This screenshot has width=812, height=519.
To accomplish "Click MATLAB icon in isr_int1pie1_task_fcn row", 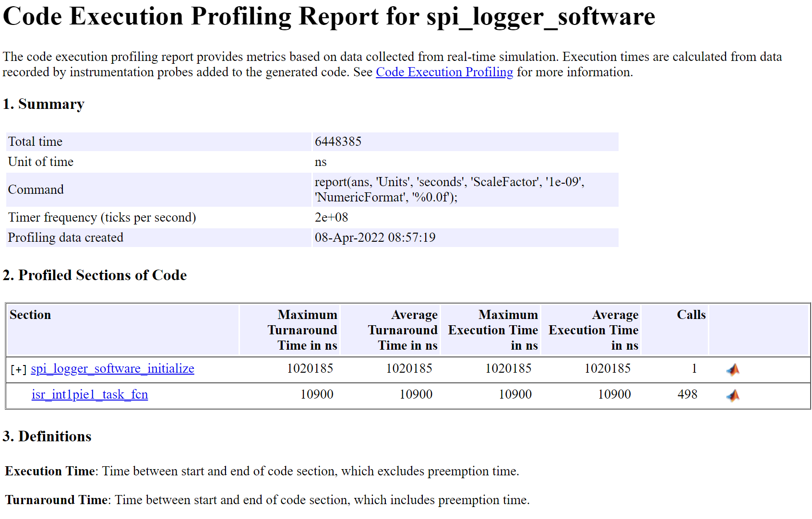I will (x=732, y=395).
